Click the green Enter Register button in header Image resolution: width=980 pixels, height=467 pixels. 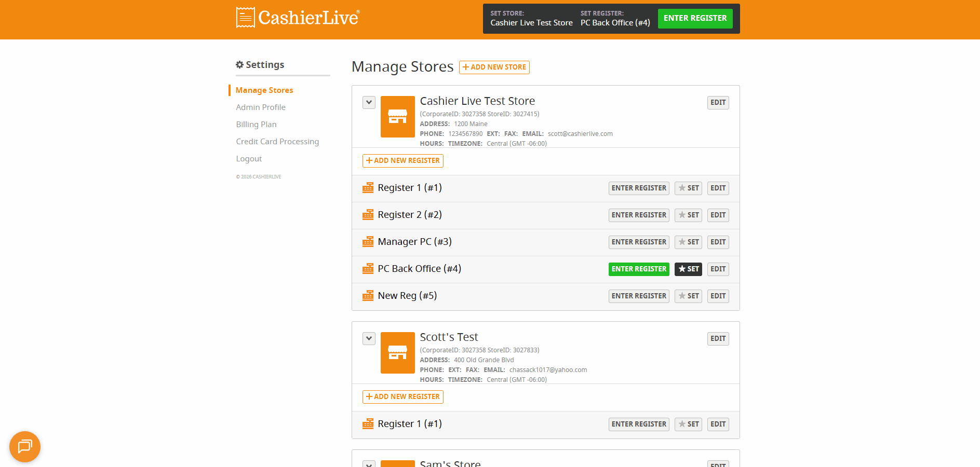695,19
